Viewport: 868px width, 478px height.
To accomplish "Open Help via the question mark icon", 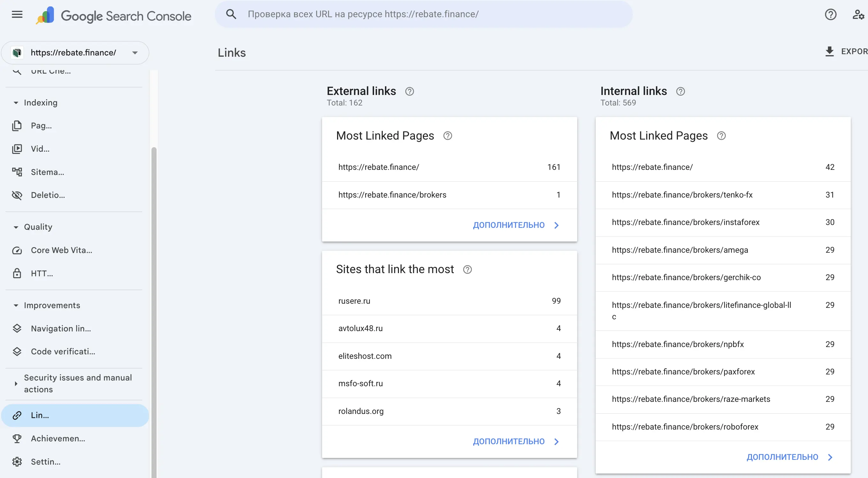I will (x=831, y=14).
